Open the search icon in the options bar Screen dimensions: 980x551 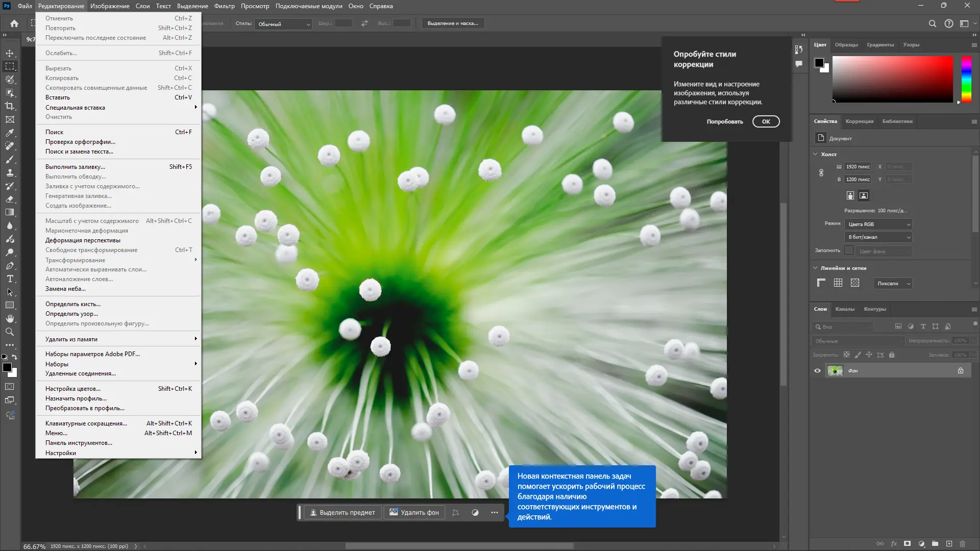click(x=932, y=23)
